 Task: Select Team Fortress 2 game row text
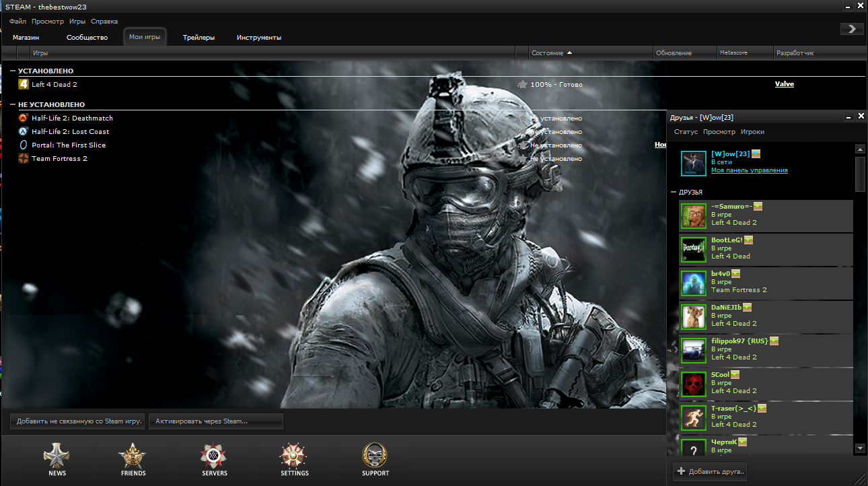59,158
